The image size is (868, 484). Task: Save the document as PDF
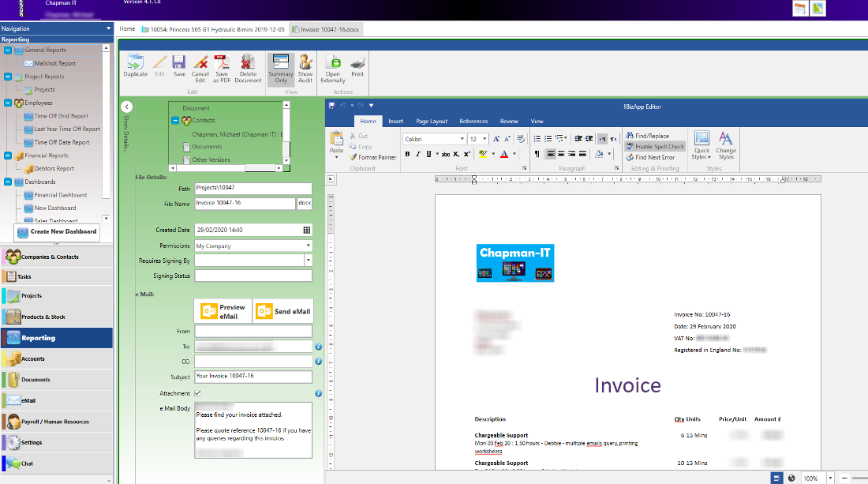coord(222,67)
